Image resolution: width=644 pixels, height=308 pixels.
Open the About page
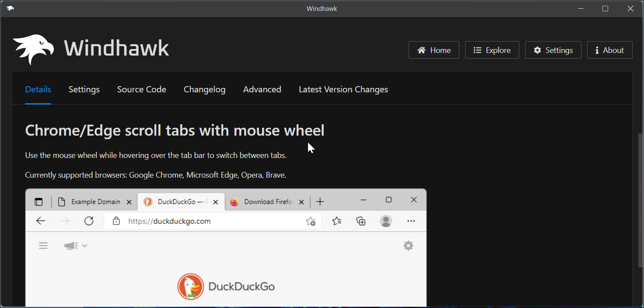(x=609, y=50)
